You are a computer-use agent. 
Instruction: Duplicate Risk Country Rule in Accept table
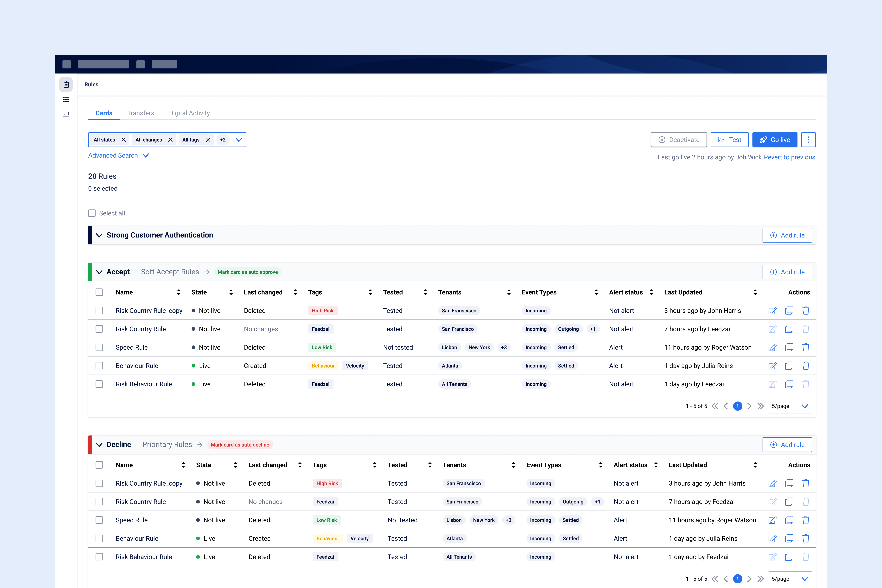point(789,329)
